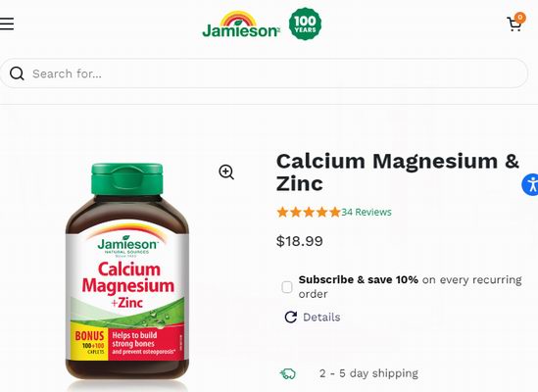The image size is (538, 392).
Task: Click the Search for... input field
Action: 264,73
